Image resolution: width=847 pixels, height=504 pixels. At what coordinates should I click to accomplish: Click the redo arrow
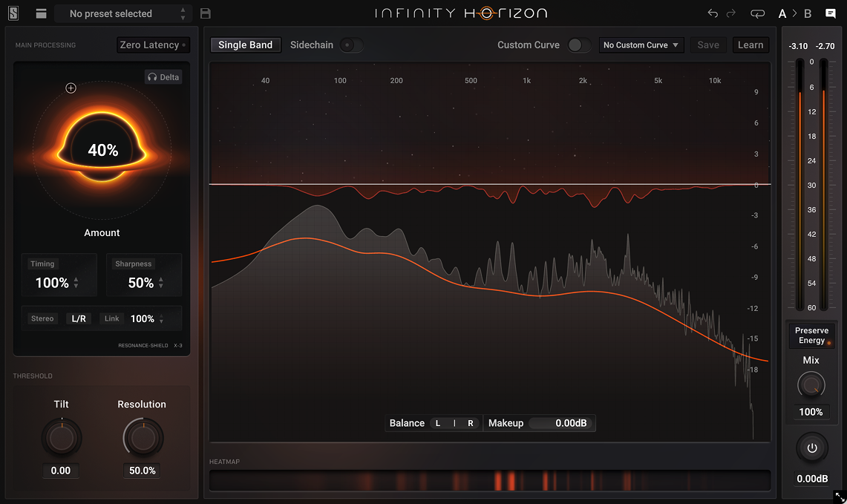[731, 13]
